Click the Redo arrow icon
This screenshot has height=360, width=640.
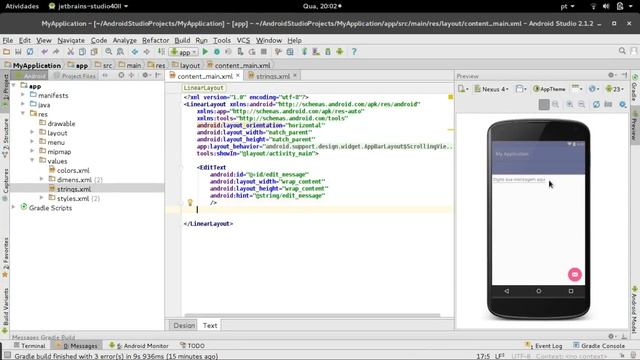[x=56, y=52]
